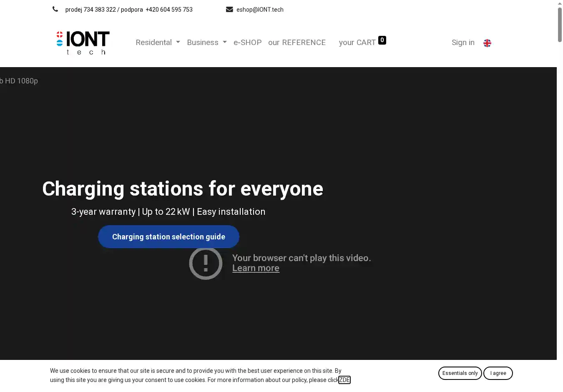Choose Essentials only cookies option
This screenshot has width=563, height=392.
tap(460, 373)
